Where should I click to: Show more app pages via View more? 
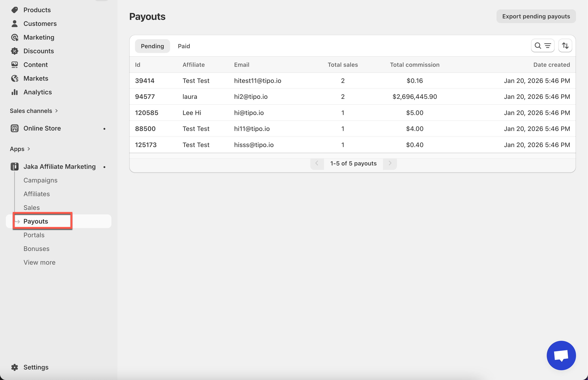coord(39,262)
